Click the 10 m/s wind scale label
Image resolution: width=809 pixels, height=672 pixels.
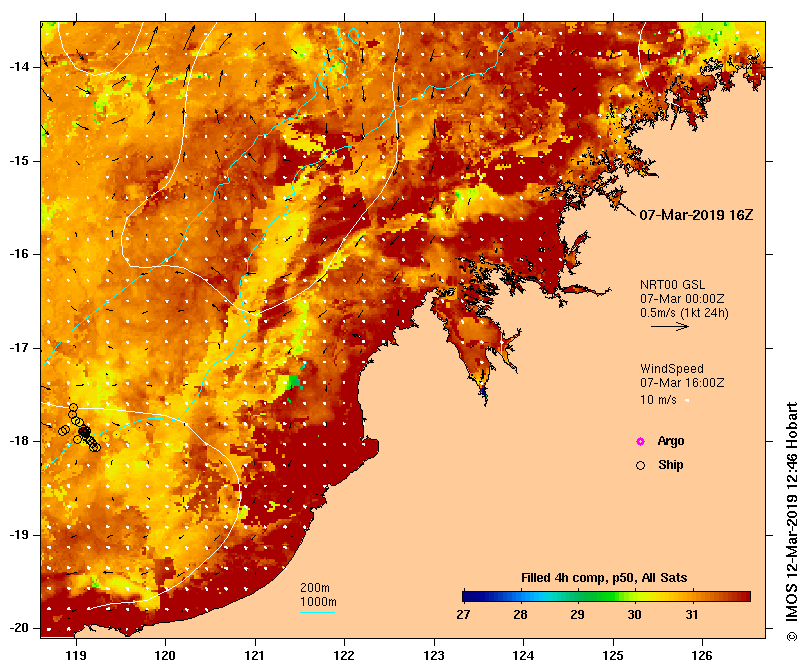pyautogui.click(x=658, y=399)
